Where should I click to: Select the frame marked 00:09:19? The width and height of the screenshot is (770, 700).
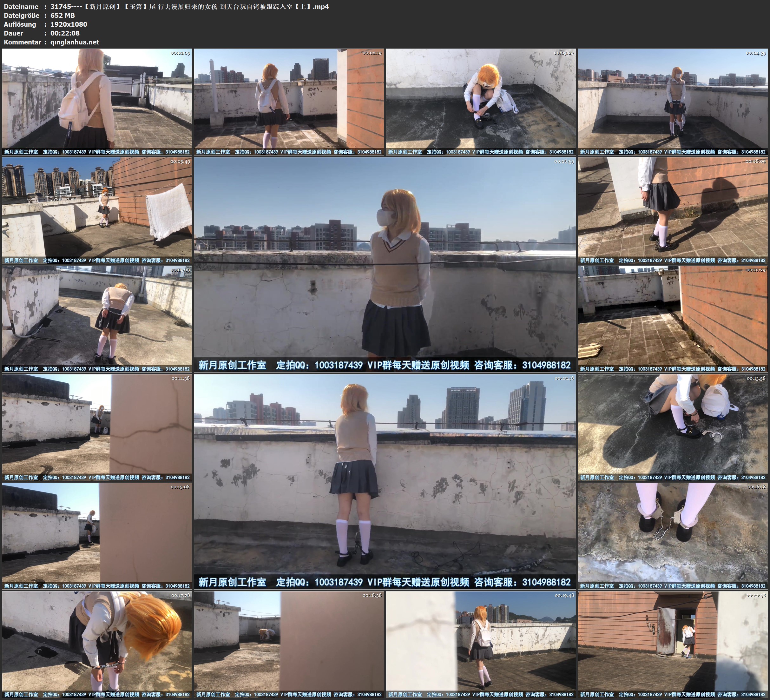point(97,319)
